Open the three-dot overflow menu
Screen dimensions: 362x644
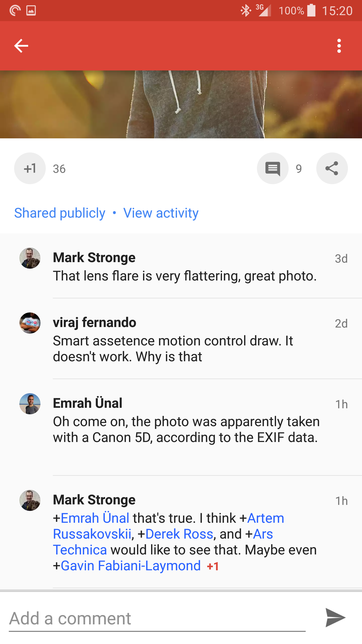tap(339, 46)
